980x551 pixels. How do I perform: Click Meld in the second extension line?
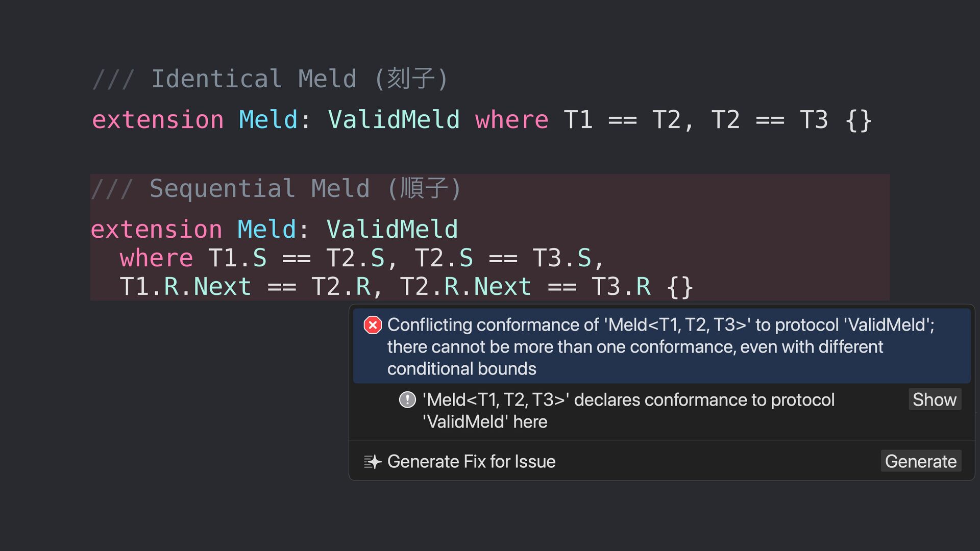(x=266, y=229)
